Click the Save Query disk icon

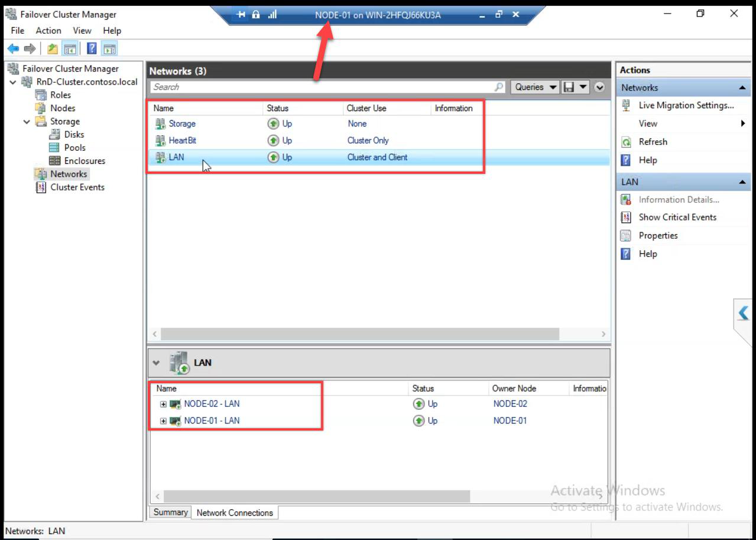click(x=569, y=87)
